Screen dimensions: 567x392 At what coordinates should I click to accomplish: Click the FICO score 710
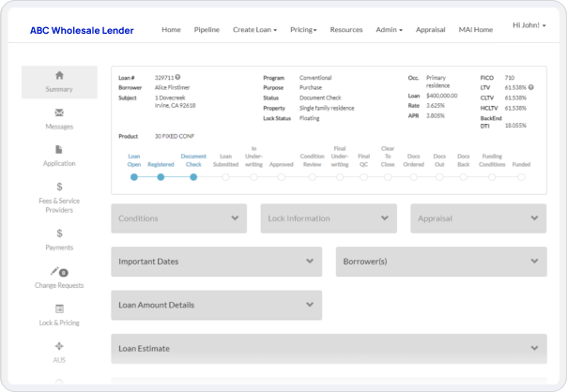(510, 78)
